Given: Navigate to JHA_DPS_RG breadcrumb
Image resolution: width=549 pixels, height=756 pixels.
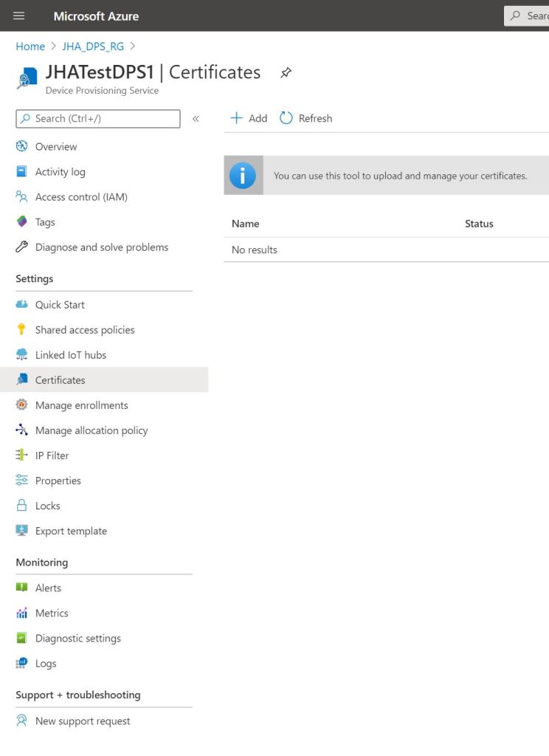Looking at the screenshot, I should pyautogui.click(x=93, y=46).
